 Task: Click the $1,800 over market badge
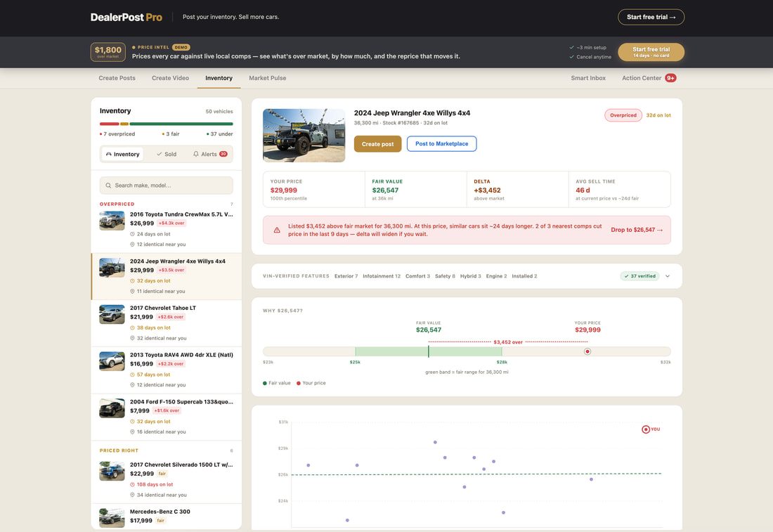108,52
